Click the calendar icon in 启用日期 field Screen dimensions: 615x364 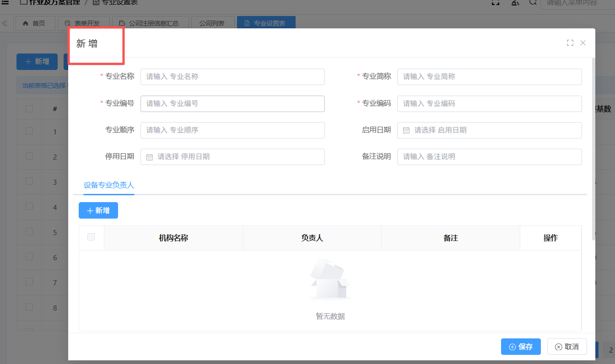tap(406, 130)
